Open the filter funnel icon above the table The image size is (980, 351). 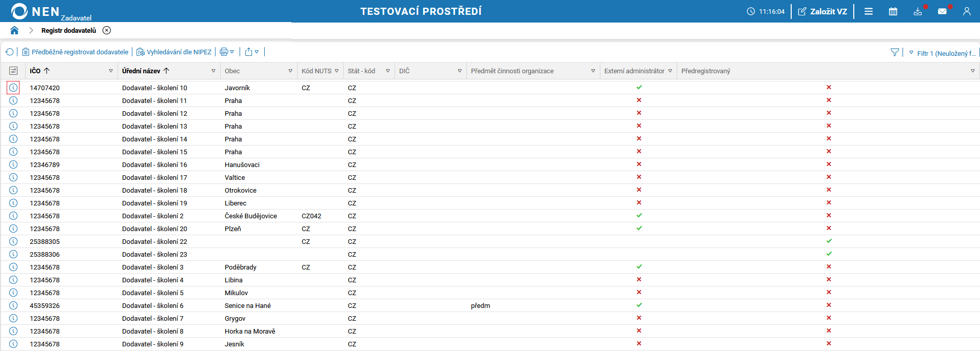895,51
